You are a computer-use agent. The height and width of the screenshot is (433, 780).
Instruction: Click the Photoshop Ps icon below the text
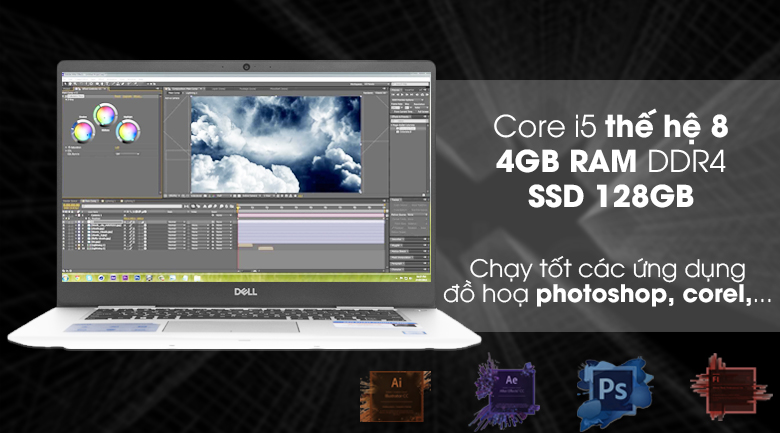point(615,393)
